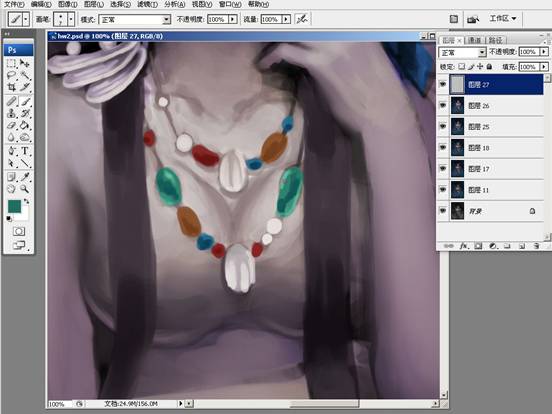Screen dimensions: 552x414
Task: Switch to the Channels tab
Action: (474, 40)
